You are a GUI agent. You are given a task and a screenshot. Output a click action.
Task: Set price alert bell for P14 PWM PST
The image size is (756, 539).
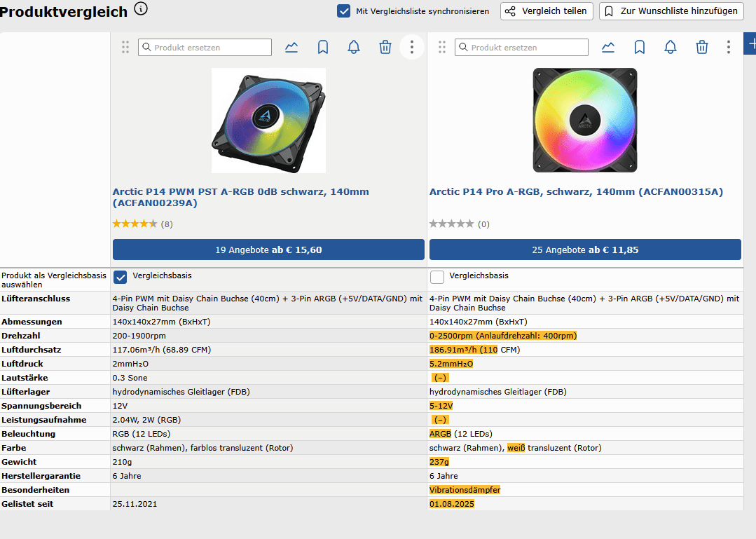pos(354,47)
